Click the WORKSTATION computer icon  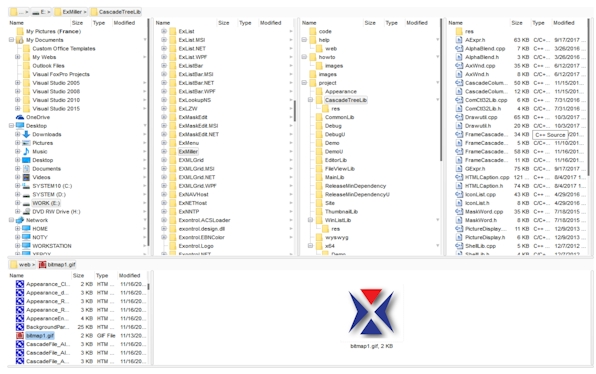26,246
